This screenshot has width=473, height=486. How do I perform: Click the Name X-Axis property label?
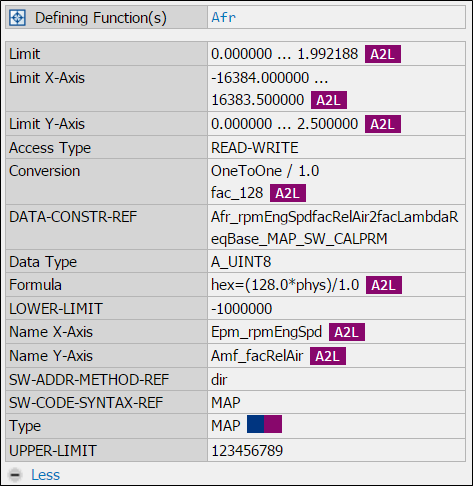pos(51,332)
